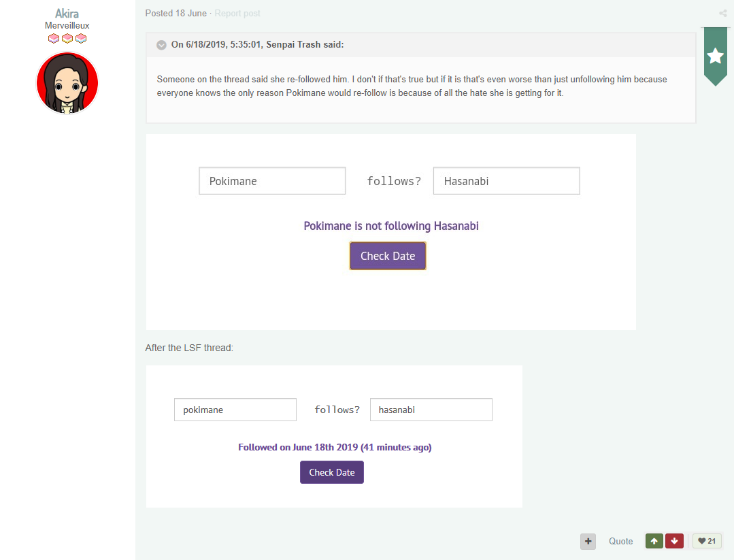Downvote the post with red arrow
Image resolution: width=734 pixels, height=560 pixels.
pos(674,541)
